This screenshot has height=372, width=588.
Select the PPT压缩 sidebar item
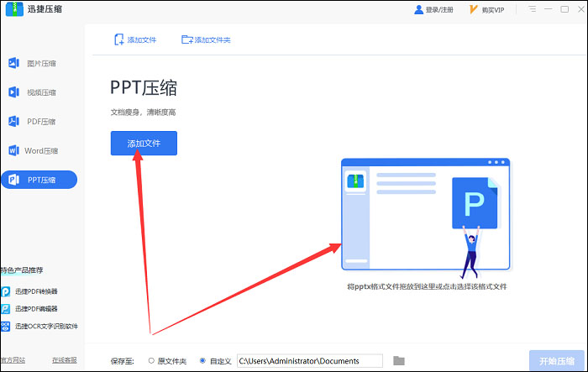[39, 180]
